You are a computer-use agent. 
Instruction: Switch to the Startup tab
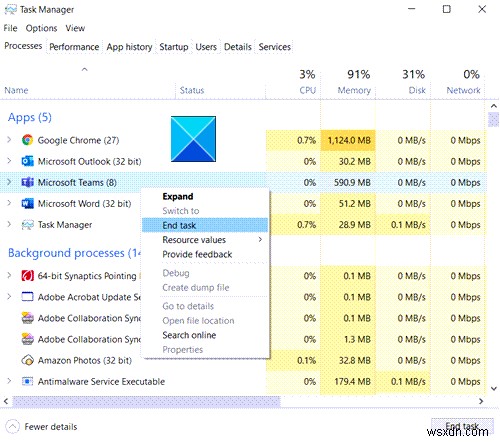174,47
